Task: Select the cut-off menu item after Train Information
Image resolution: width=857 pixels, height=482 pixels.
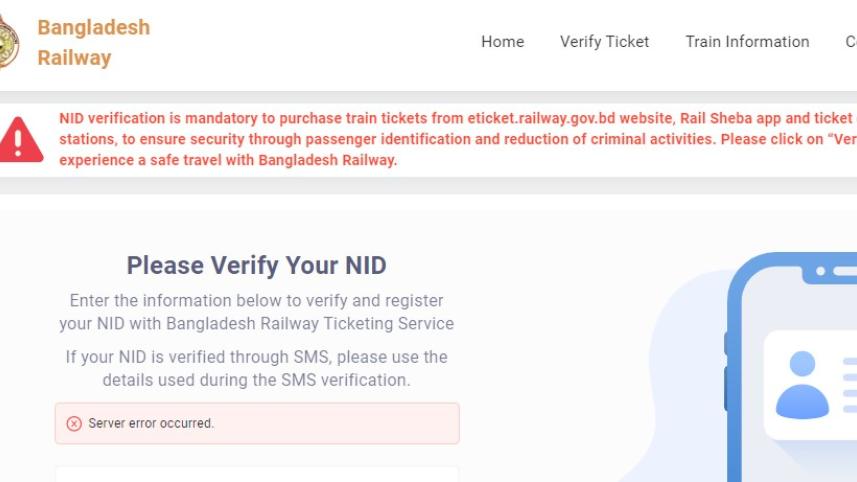Action: 850,41
